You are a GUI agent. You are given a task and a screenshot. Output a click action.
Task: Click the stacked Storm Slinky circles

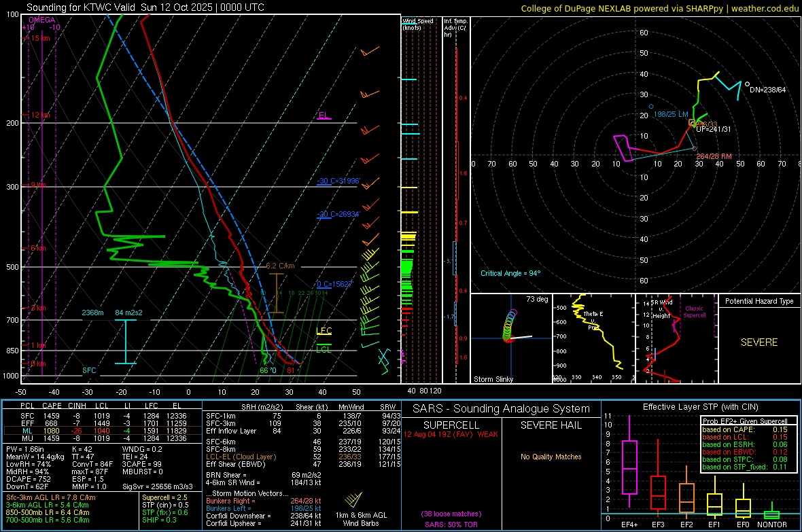click(510, 325)
